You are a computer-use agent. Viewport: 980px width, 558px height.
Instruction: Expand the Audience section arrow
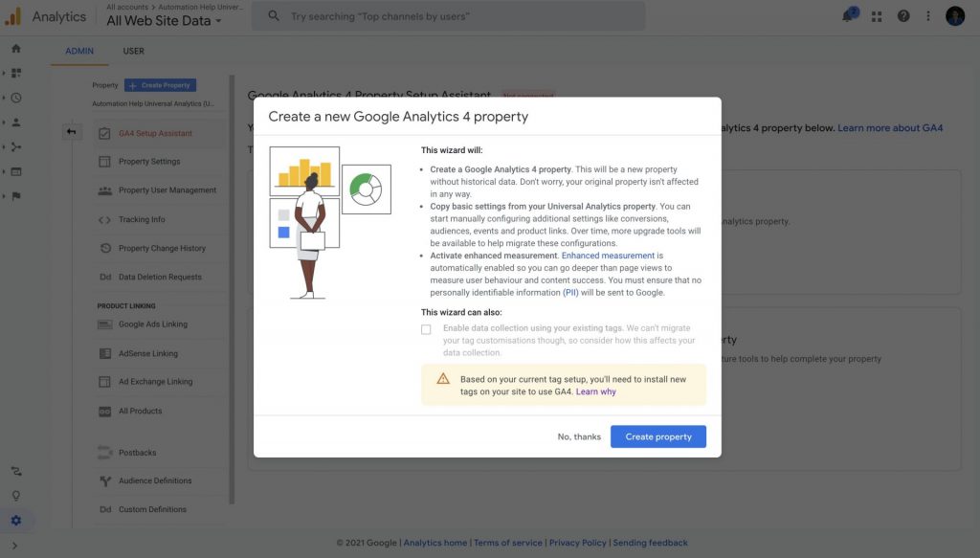pyautogui.click(x=4, y=123)
